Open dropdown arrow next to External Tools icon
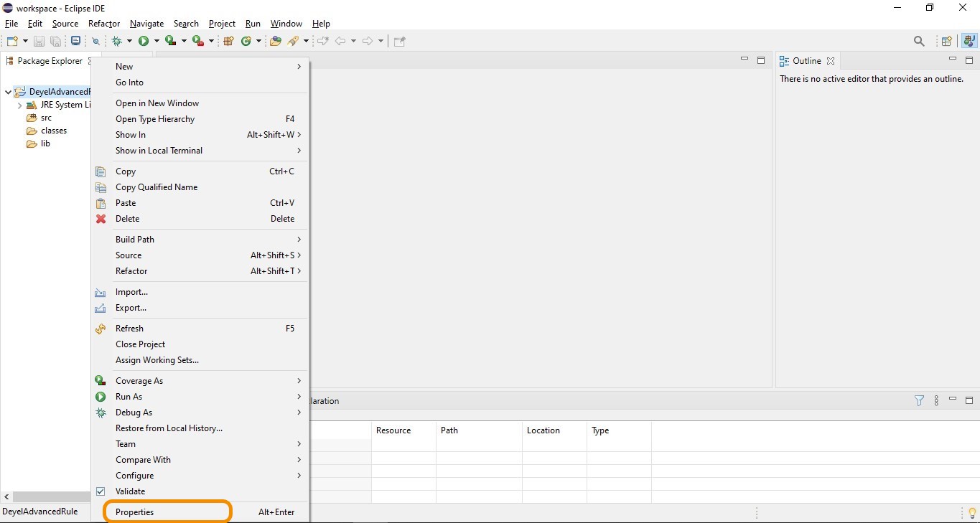Viewport: 980px width, 523px height. (x=211, y=41)
